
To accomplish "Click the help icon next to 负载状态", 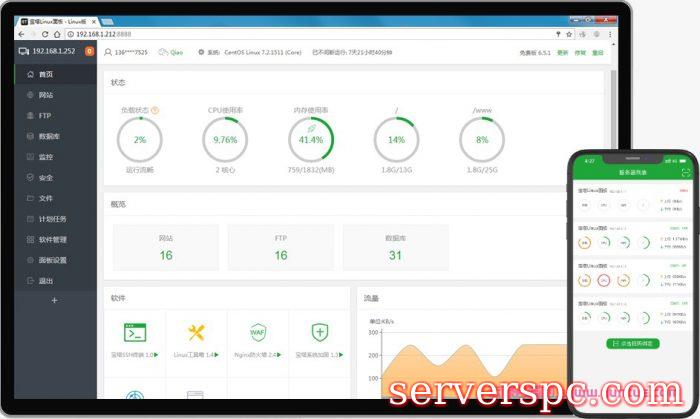I will tap(155, 110).
